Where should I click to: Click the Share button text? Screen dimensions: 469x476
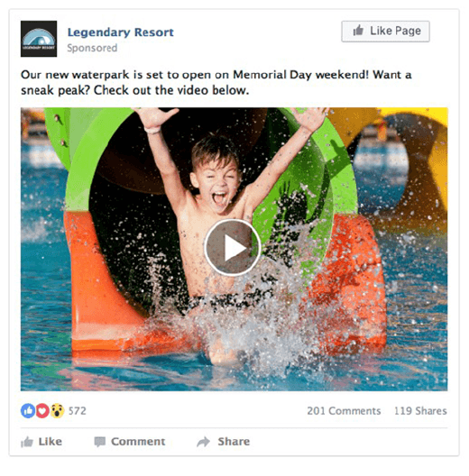234,441
